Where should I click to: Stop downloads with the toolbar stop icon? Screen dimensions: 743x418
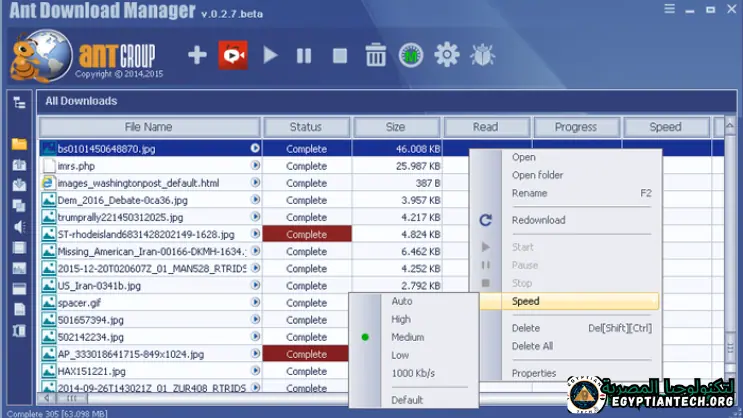click(340, 56)
